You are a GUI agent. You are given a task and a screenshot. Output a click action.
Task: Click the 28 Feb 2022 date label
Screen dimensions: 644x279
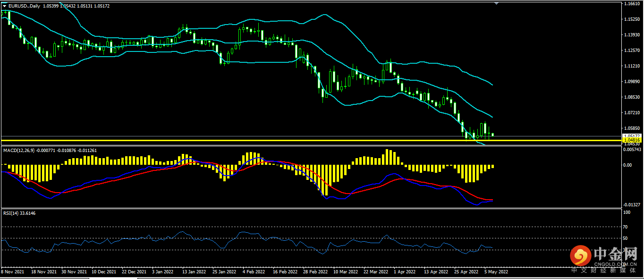tap(315, 272)
